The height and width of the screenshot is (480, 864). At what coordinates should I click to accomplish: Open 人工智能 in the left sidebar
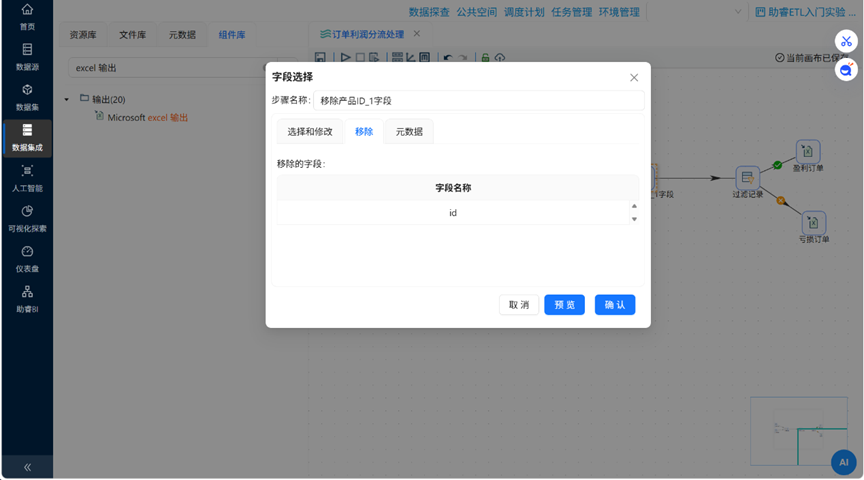pos(27,178)
